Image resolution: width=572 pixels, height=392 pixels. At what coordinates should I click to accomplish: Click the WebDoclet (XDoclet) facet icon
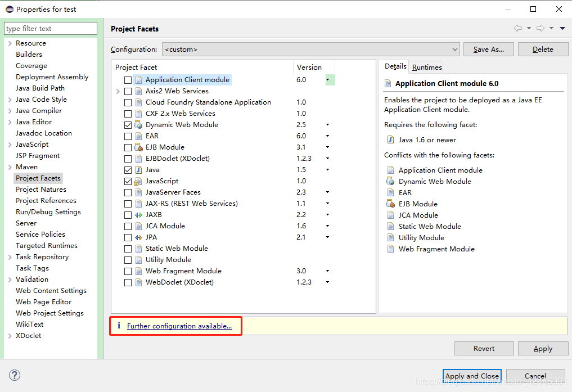click(138, 282)
